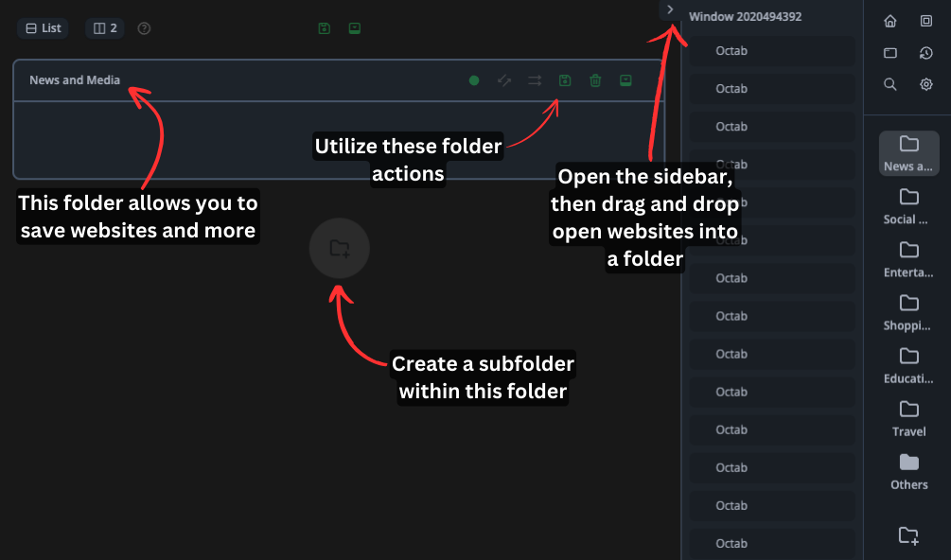Open the settings gear icon

point(926,84)
